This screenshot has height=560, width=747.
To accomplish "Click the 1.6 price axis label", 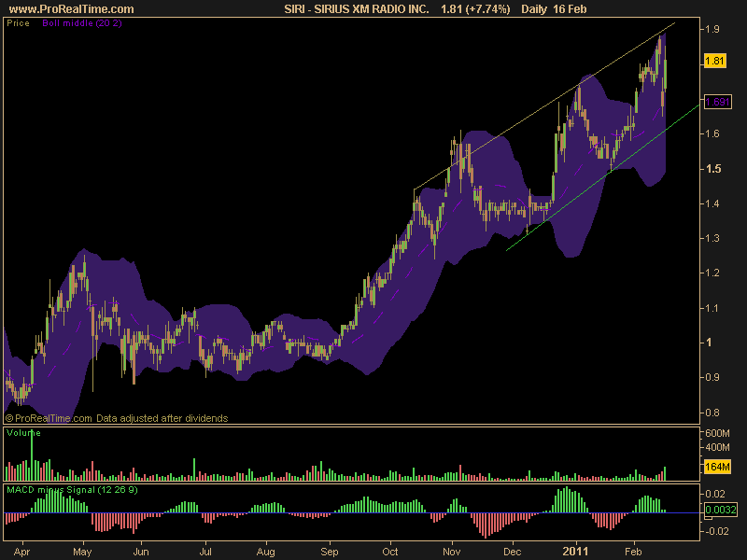I will pos(712,133).
